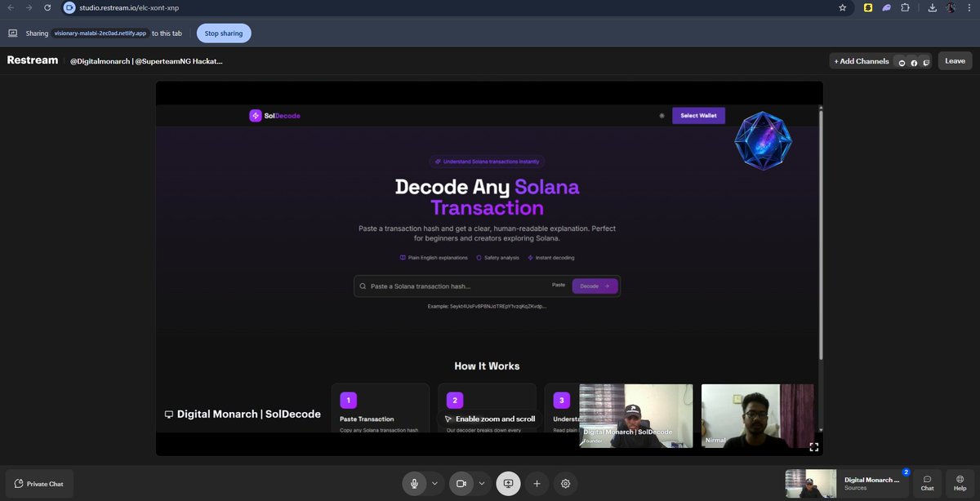Open Private Chat
Viewport: 980px width, 501px height.
pos(40,484)
